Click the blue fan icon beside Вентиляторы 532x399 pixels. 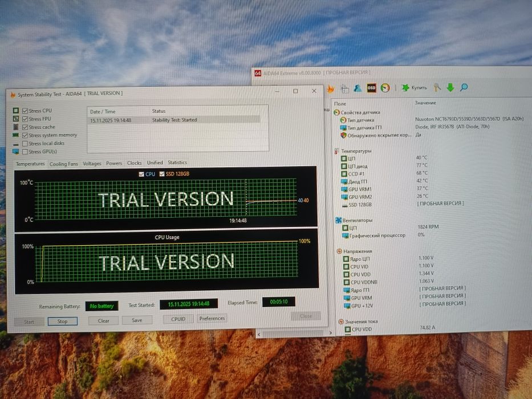click(x=338, y=220)
